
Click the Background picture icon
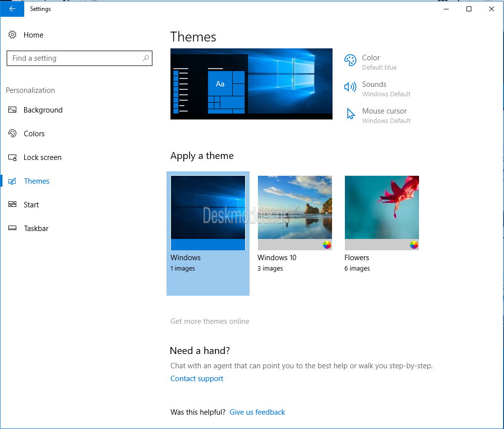12,110
